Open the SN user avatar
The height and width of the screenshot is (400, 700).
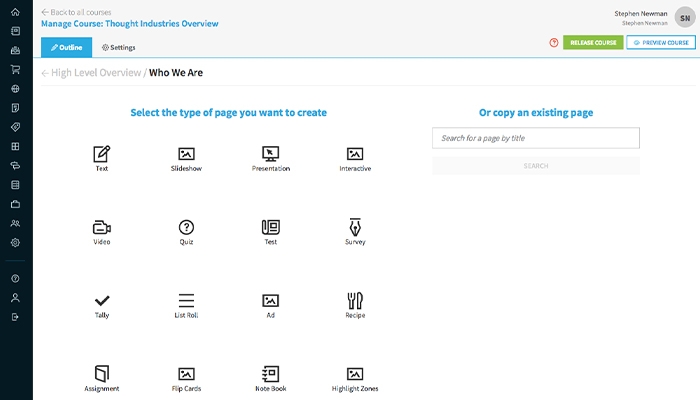[x=685, y=18]
